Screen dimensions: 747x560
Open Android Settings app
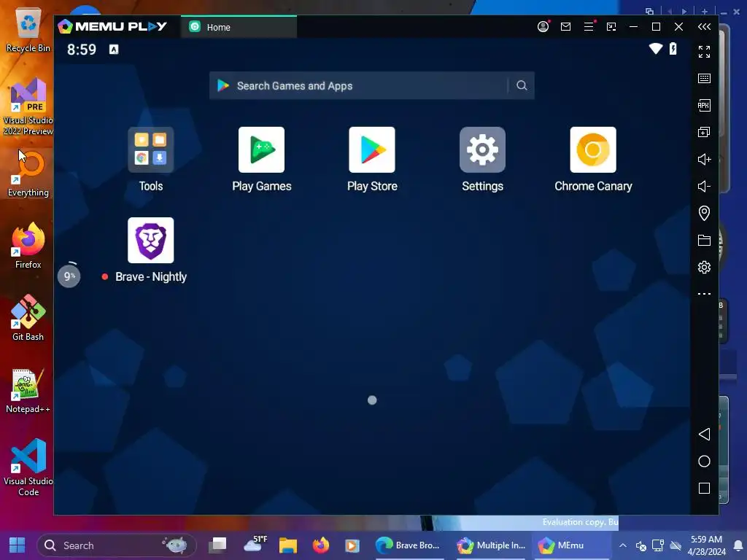pos(483,150)
